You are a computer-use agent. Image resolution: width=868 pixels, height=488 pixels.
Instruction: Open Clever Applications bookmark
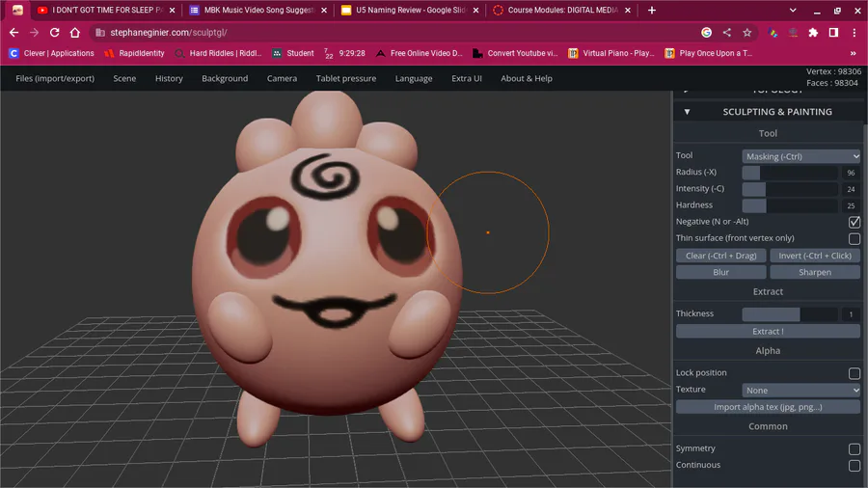pos(52,53)
